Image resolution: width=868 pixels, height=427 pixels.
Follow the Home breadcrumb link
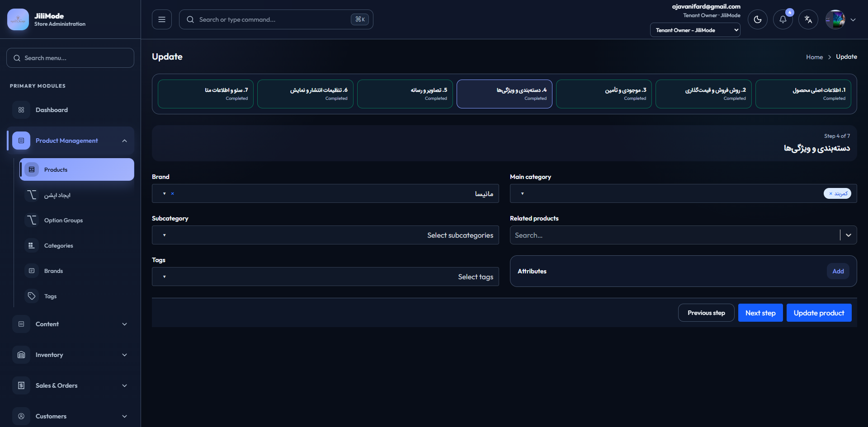tap(814, 57)
